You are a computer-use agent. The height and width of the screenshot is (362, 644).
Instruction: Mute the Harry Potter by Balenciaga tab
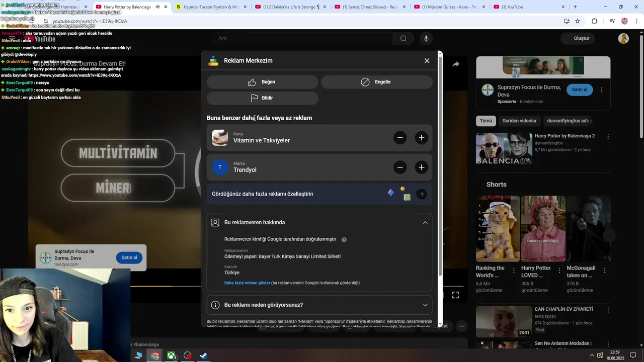click(157, 7)
